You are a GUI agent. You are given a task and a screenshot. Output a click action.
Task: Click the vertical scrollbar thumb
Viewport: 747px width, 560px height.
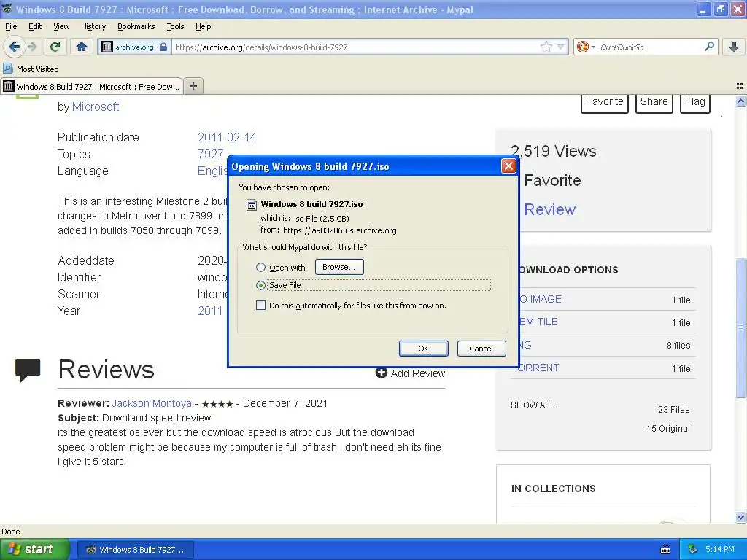(740, 327)
